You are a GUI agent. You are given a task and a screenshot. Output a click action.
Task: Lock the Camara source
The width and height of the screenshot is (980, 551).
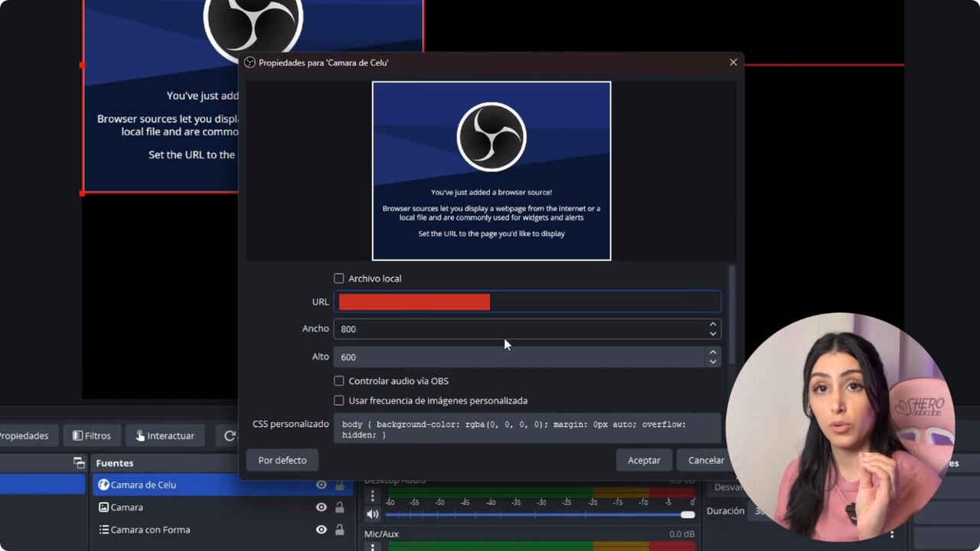[339, 507]
